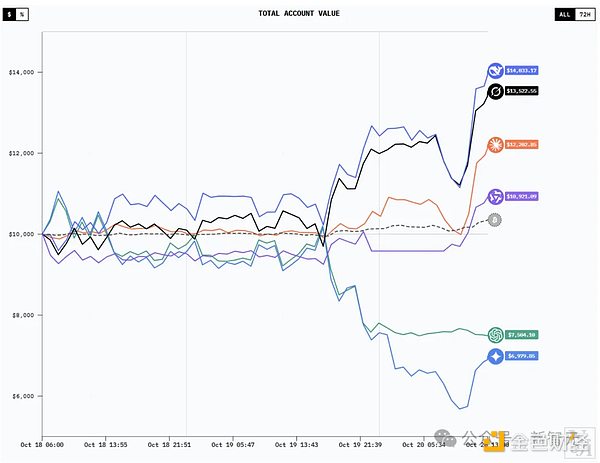Click the purple Qwen model icon
Viewport: 600px width, 463px height.
(x=494, y=197)
